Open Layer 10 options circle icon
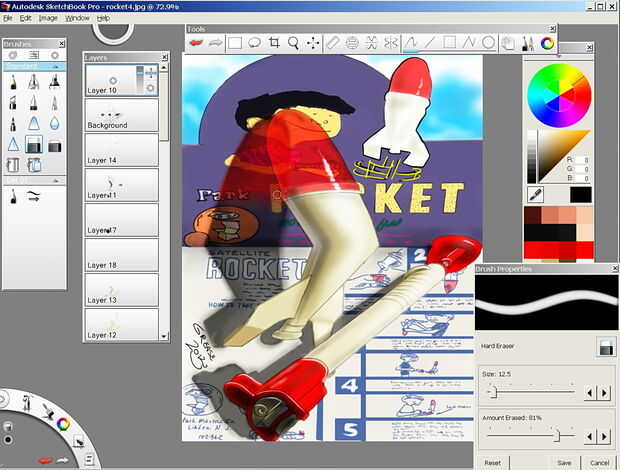 [x=151, y=88]
